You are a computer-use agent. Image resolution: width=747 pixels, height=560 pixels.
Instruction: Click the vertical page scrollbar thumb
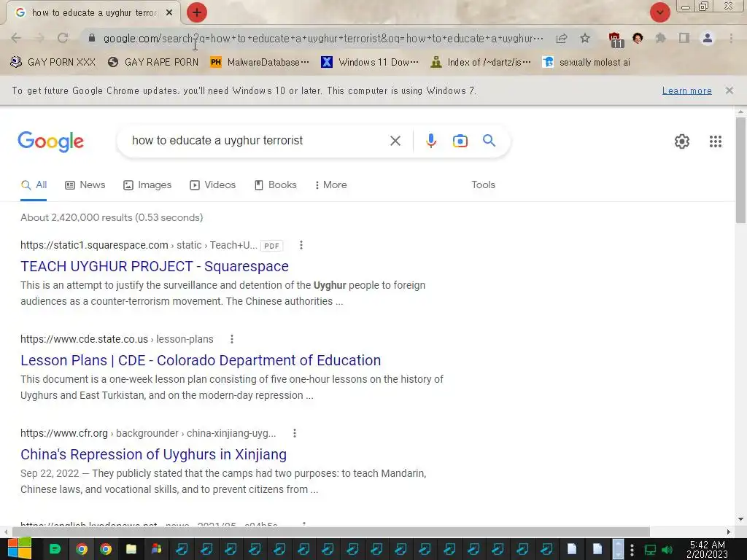(x=740, y=169)
